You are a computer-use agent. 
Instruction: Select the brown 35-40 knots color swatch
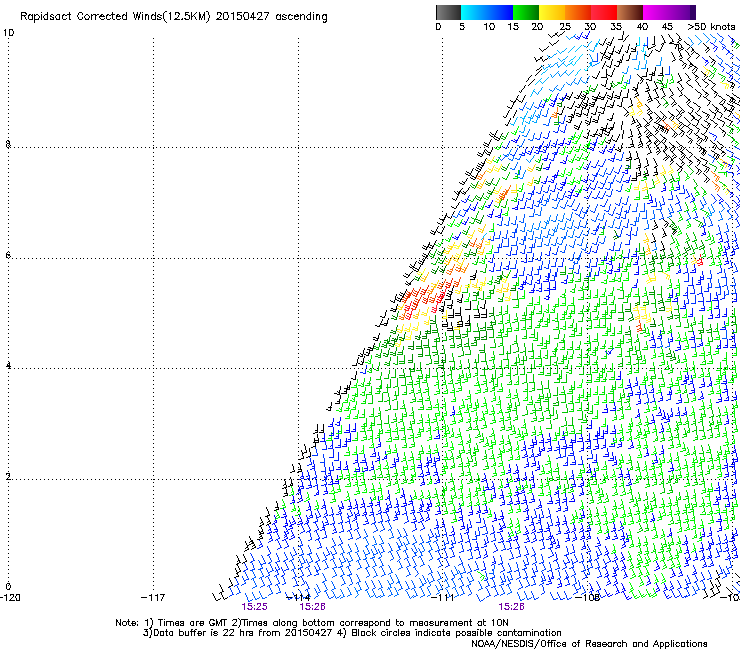click(x=630, y=12)
